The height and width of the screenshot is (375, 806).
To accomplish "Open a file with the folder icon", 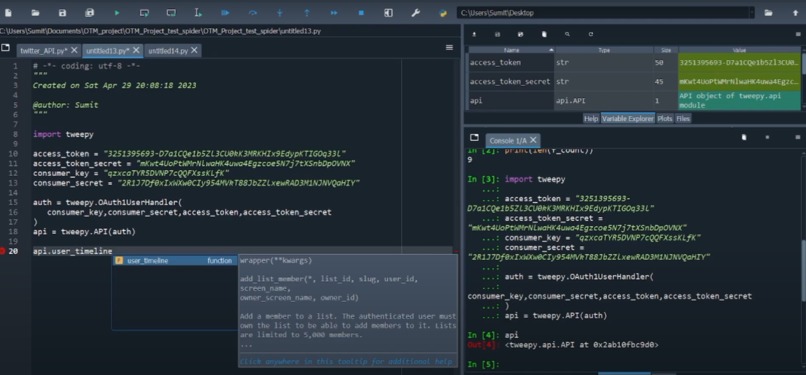I will 35,12.
